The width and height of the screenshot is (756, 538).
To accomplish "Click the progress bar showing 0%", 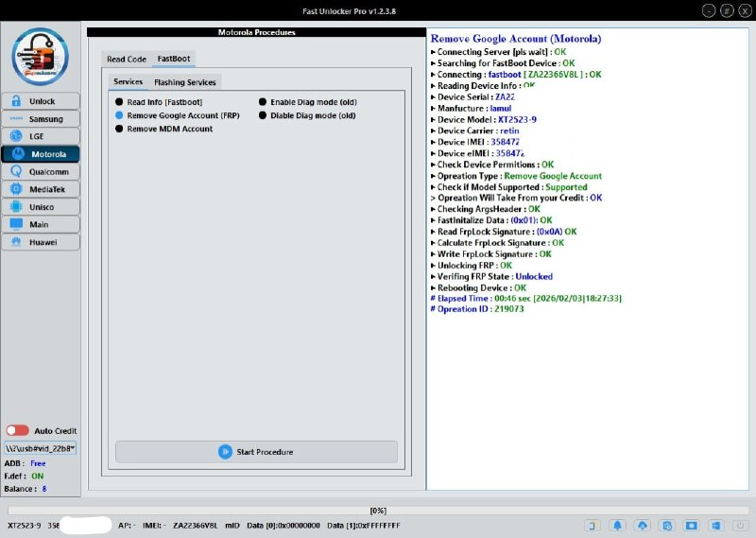I will pos(378,511).
